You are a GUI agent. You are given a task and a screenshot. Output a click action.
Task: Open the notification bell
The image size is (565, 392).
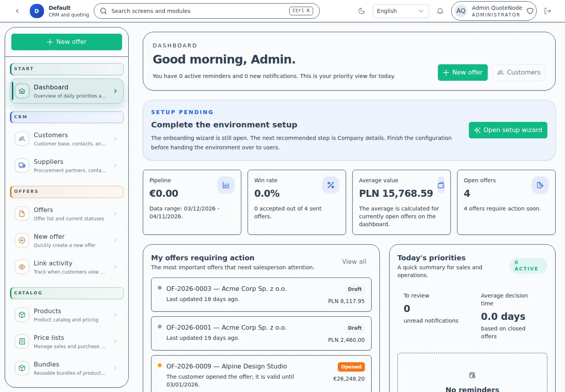click(440, 11)
